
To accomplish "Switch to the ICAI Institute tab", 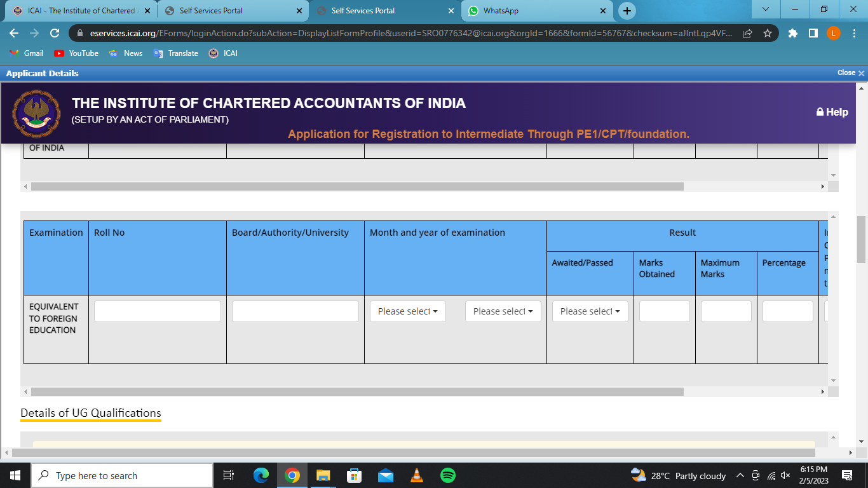I will [x=79, y=11].
